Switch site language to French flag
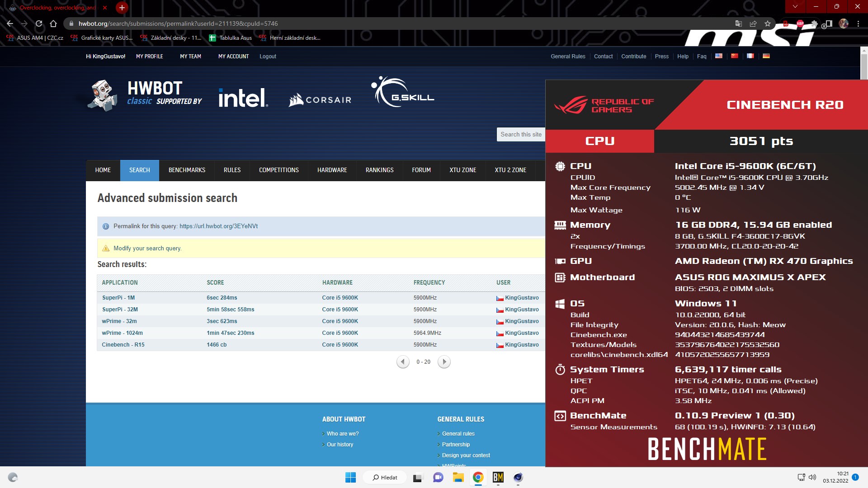 (x=750, y=56)
